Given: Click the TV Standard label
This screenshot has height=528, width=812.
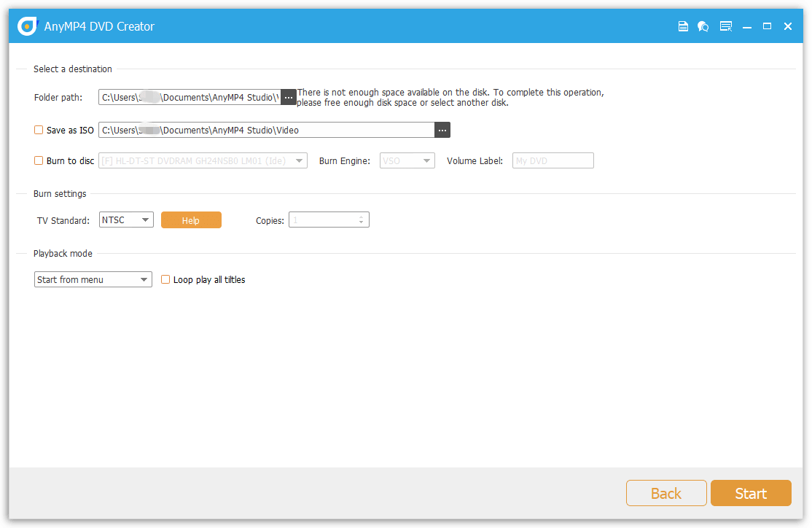Looking at the screenshot, I should [x=63, y=221].
